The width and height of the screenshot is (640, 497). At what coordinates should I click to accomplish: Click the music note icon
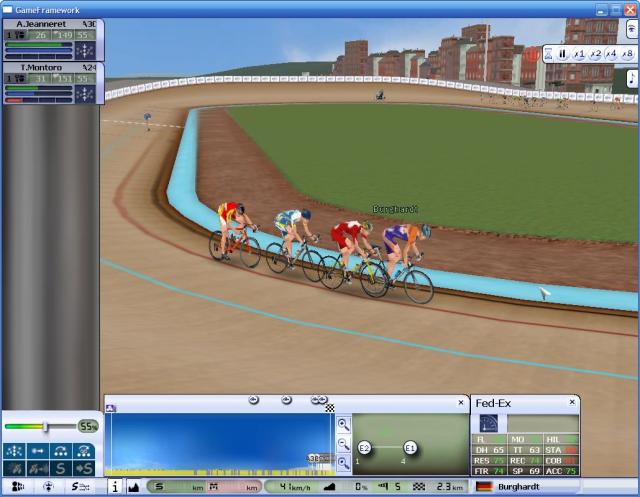point(631,78)
